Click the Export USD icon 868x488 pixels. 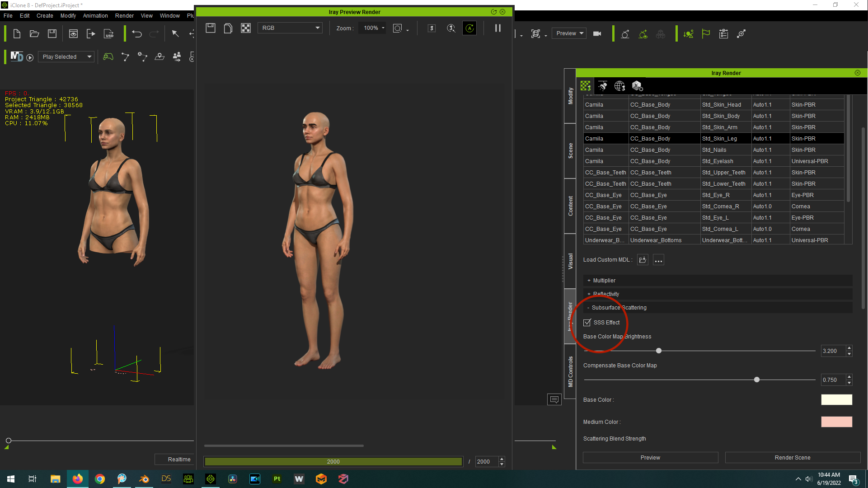[109, 33]
